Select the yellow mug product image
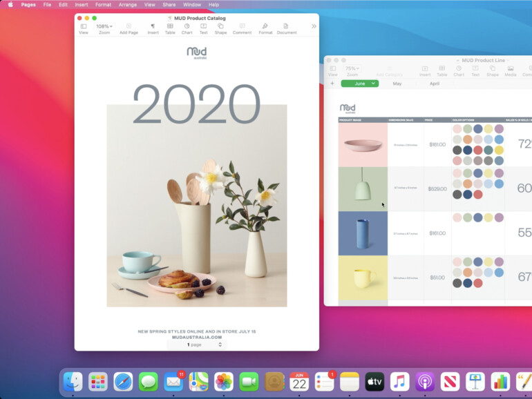The image size is (532, 399). point(363,278)
